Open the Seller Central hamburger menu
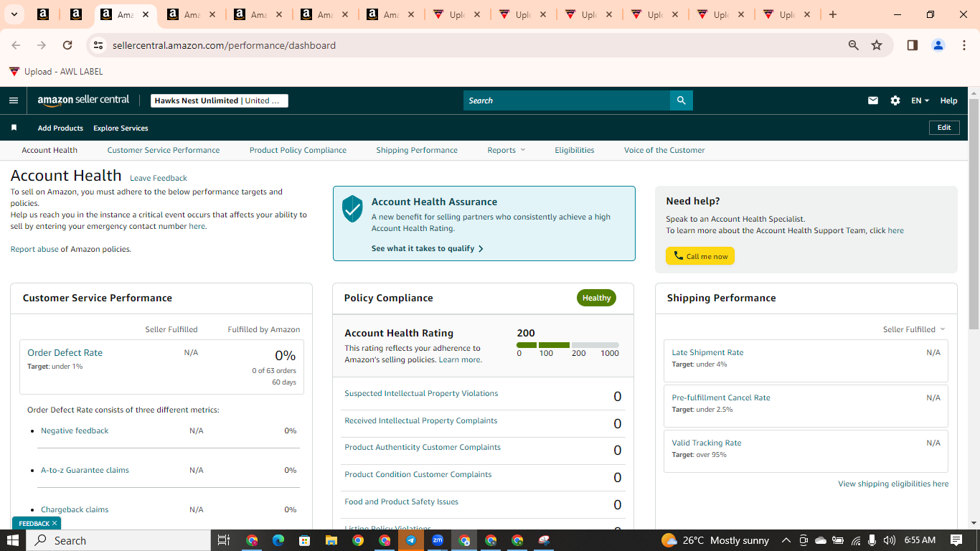The height and width of the screenshot is (551, 980). coord(13,100)
